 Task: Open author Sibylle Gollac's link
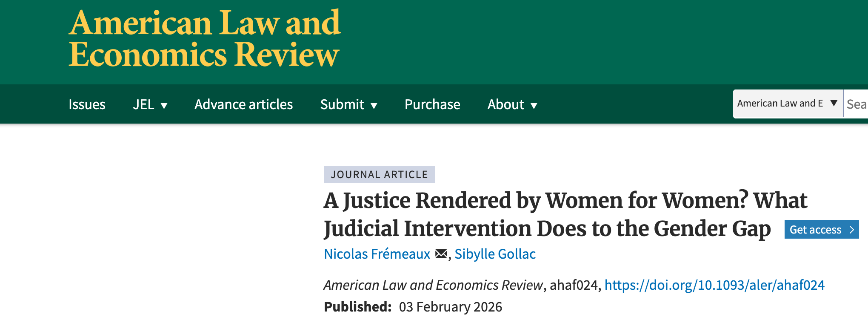point(495,254)
